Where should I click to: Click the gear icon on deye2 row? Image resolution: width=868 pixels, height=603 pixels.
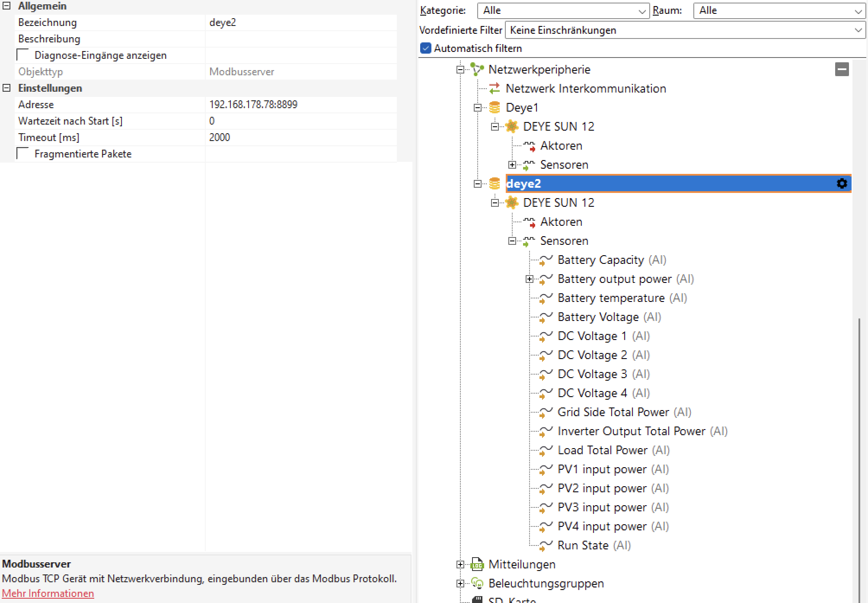coord(841,183)
